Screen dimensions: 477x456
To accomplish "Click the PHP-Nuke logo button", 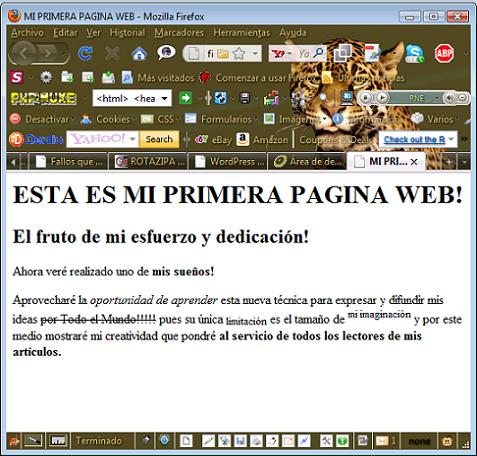I will [x=44, y=98].
